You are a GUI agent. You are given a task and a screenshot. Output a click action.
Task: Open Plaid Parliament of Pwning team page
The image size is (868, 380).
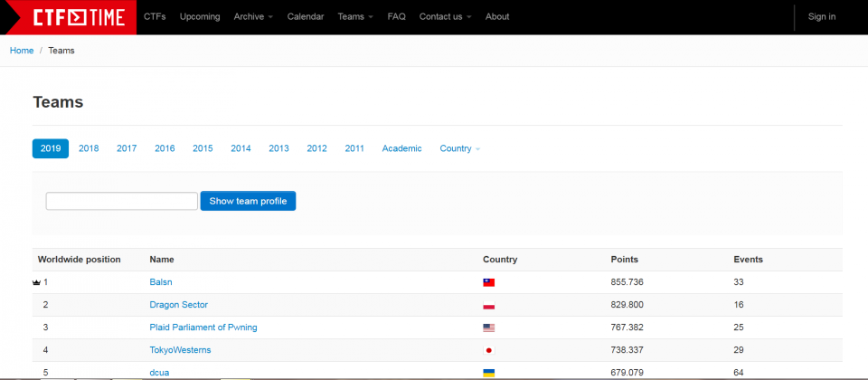pyautogui.click(x=203, y=328)
